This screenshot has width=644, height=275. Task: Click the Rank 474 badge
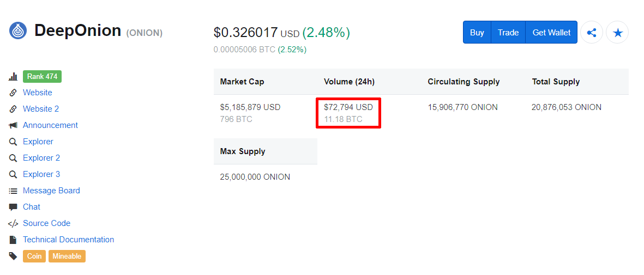pos(43,76)
